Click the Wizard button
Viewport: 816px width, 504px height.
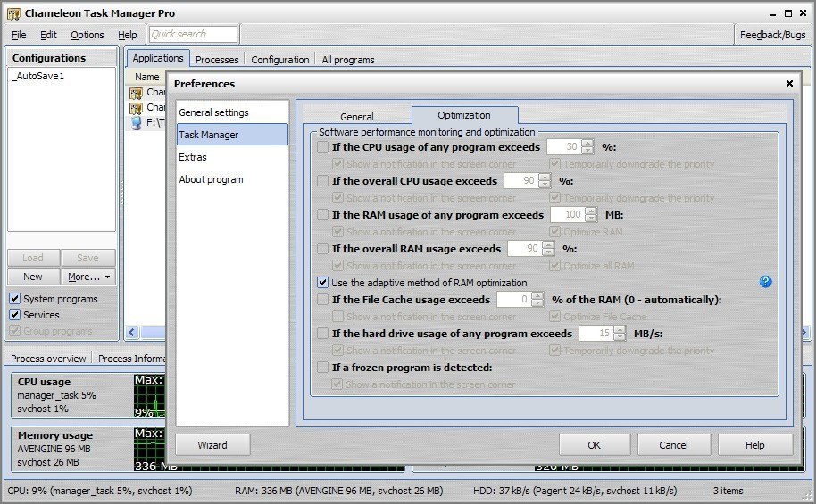(212, 445)
